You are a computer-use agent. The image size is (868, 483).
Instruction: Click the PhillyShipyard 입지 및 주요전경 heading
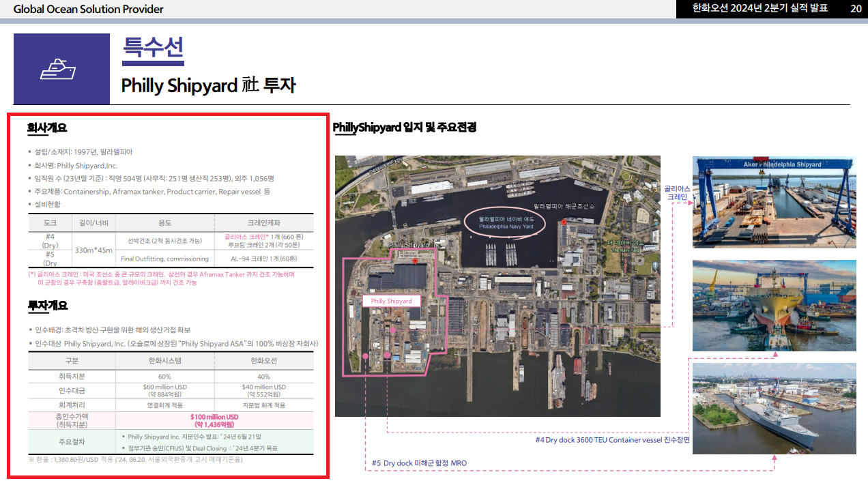coord(405,128)
